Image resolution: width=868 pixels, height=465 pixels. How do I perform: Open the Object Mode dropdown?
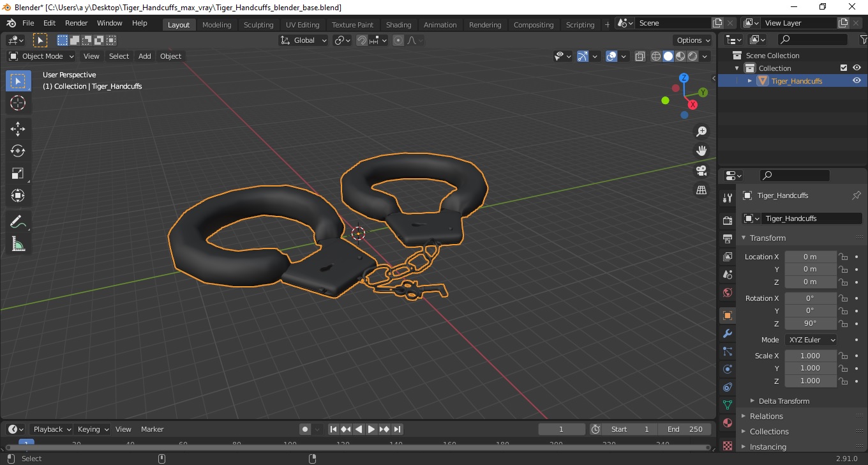point(41,56)
